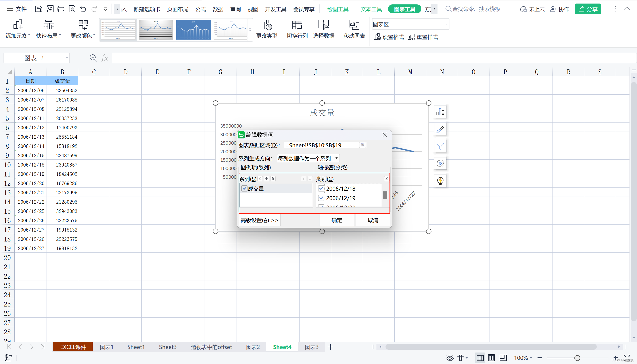
Task: Open the 100% zoom level dropdown
Action: click(x=523, y=358)
